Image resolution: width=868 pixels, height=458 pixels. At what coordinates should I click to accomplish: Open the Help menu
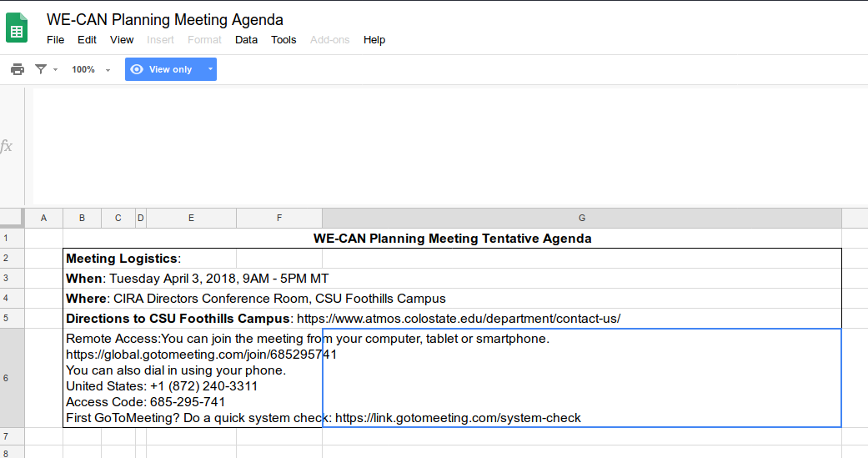tap(374, 39)
